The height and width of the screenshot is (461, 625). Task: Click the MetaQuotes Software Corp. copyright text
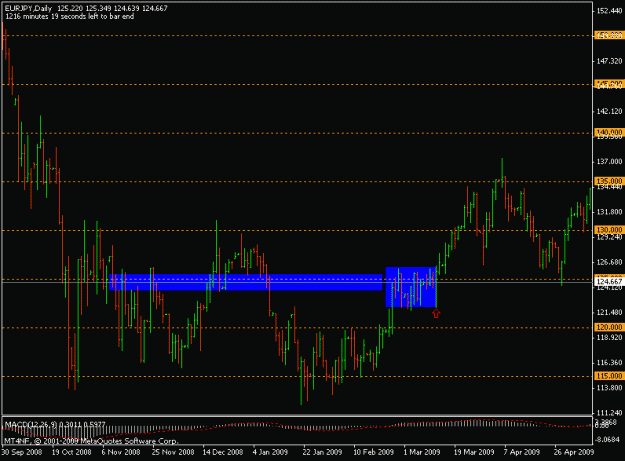coord(91,441)
